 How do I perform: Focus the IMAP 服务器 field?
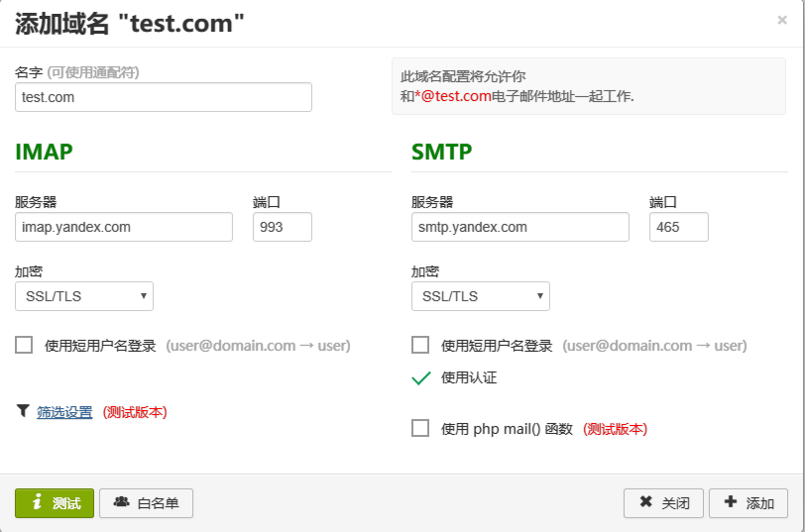coord(124,227)
